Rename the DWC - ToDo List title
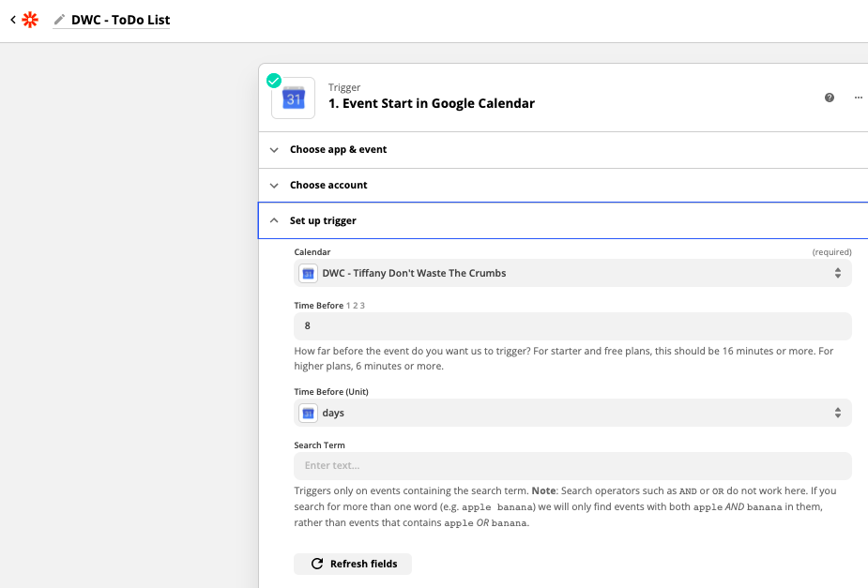 click(120, 20)
